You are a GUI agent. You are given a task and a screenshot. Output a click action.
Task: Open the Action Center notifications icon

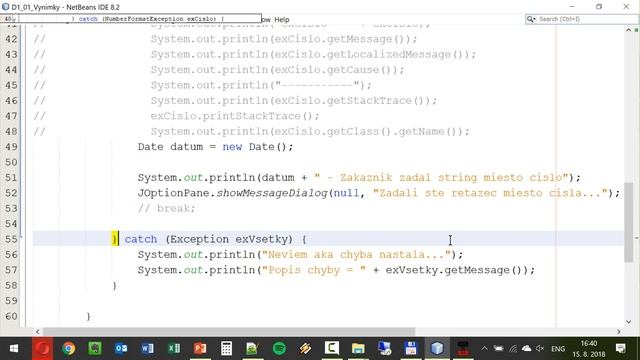tap(621, 349)
